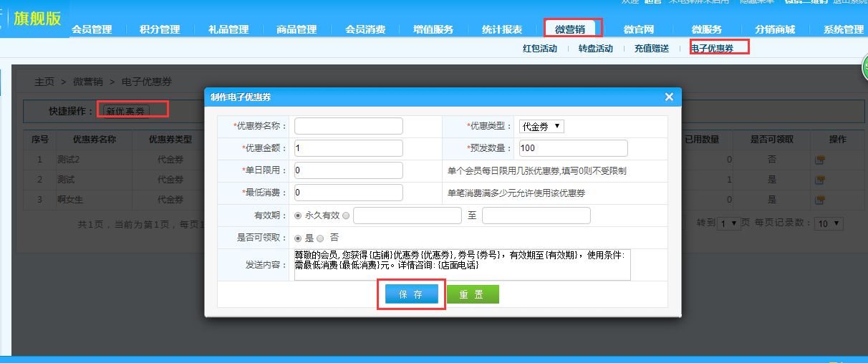Choose 否 for 是否可领取
The height and width of the screenshot is (363, 868).
[320, 238]
